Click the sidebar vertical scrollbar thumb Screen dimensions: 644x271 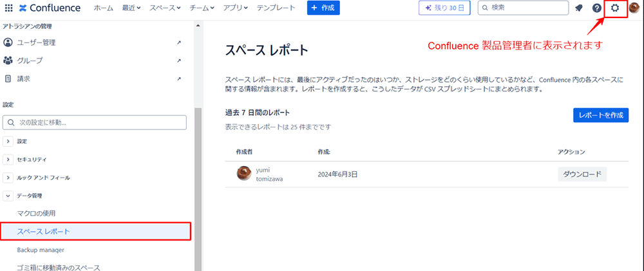coord(198,189)
